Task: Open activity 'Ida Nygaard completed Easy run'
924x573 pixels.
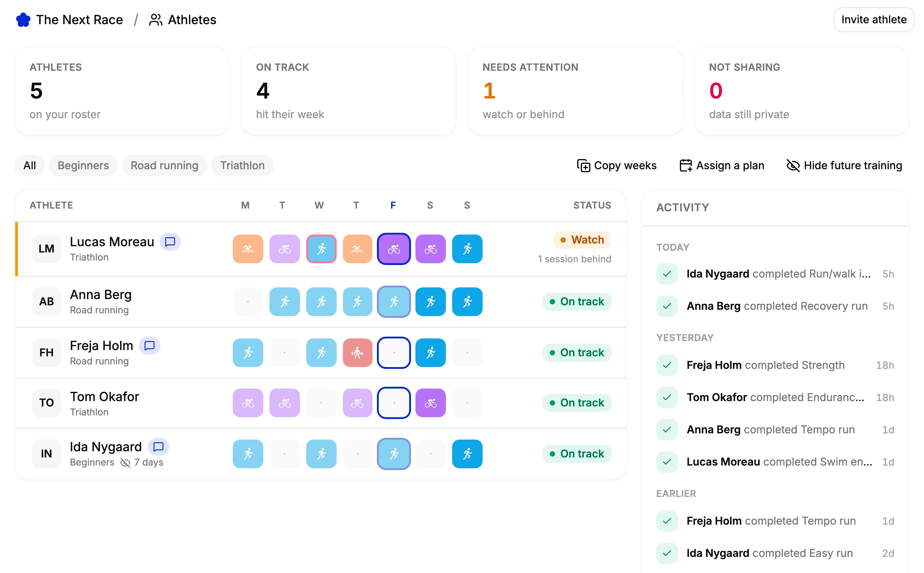Action: 775,553
